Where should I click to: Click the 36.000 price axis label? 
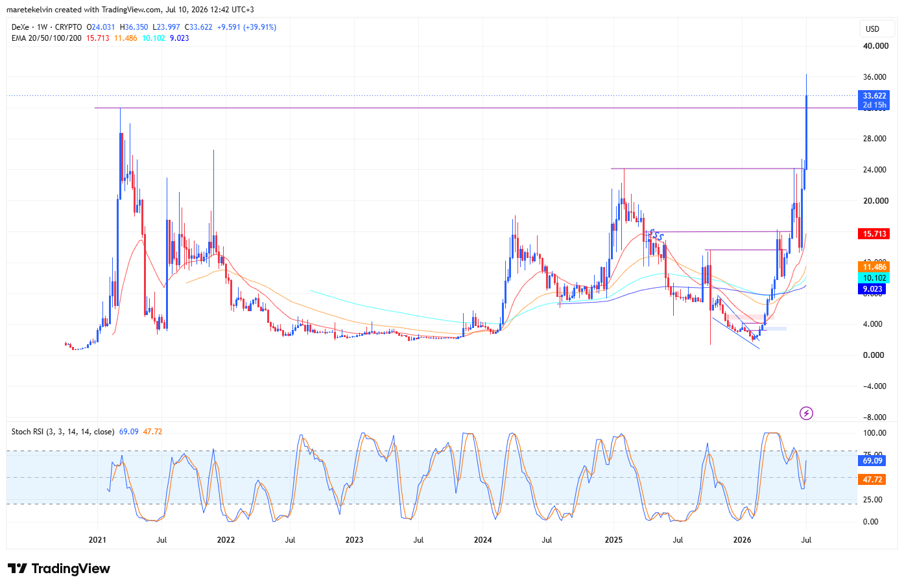(x=875, y=77)
